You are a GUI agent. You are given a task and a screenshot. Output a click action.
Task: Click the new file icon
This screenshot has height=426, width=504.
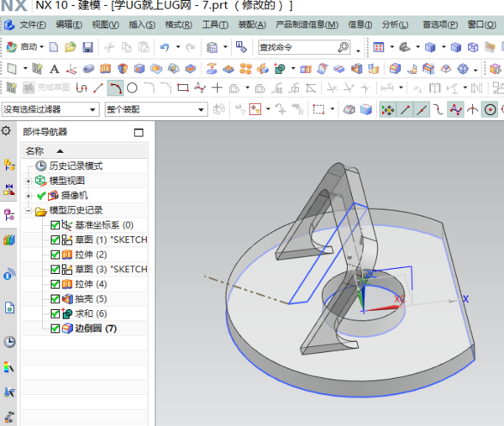point(54,47)
